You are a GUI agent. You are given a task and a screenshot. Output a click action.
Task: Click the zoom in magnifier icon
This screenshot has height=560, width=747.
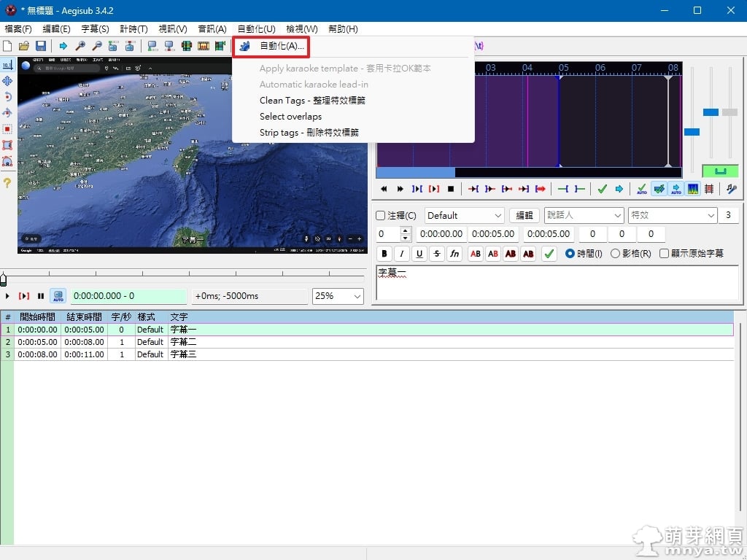[80, 46]
